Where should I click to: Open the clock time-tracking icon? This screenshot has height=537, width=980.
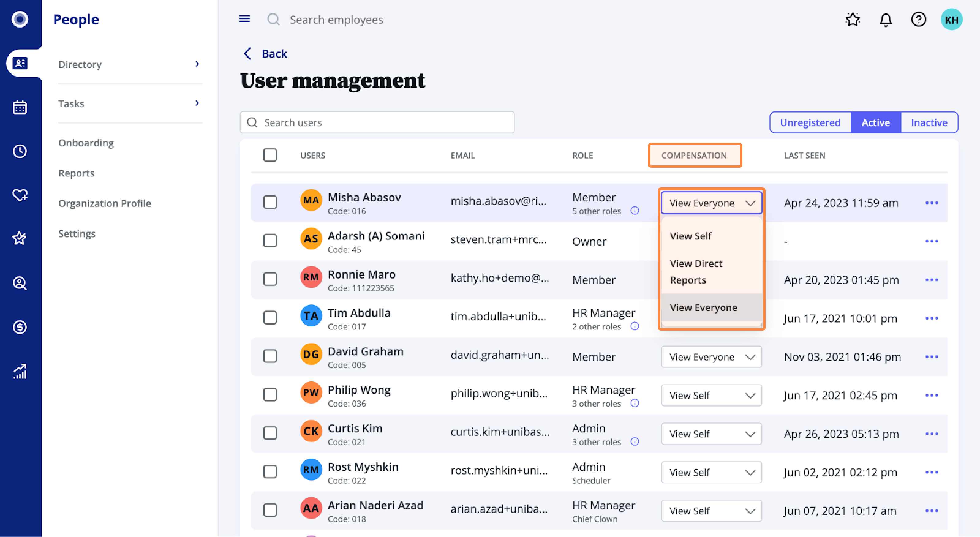point(20,151)
